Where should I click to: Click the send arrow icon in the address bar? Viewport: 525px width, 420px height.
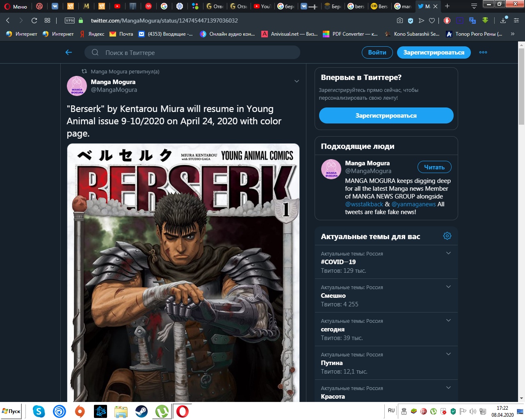(x=421, y=20)
